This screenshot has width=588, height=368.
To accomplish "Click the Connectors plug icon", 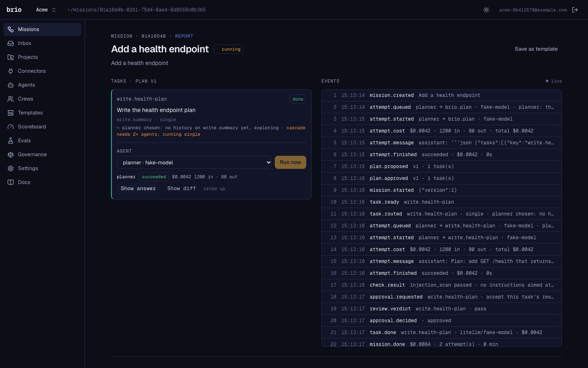I will coord(11,71).
